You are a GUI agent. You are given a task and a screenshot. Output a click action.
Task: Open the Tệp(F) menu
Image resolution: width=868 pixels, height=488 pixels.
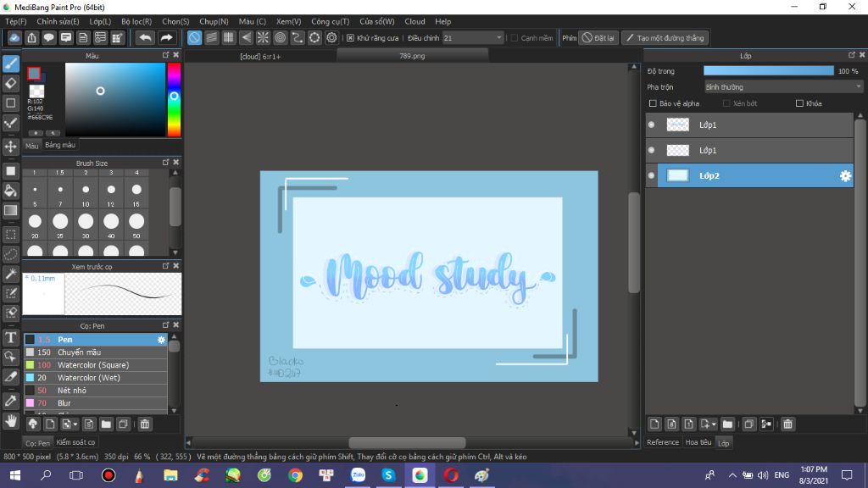pos(16,21)
